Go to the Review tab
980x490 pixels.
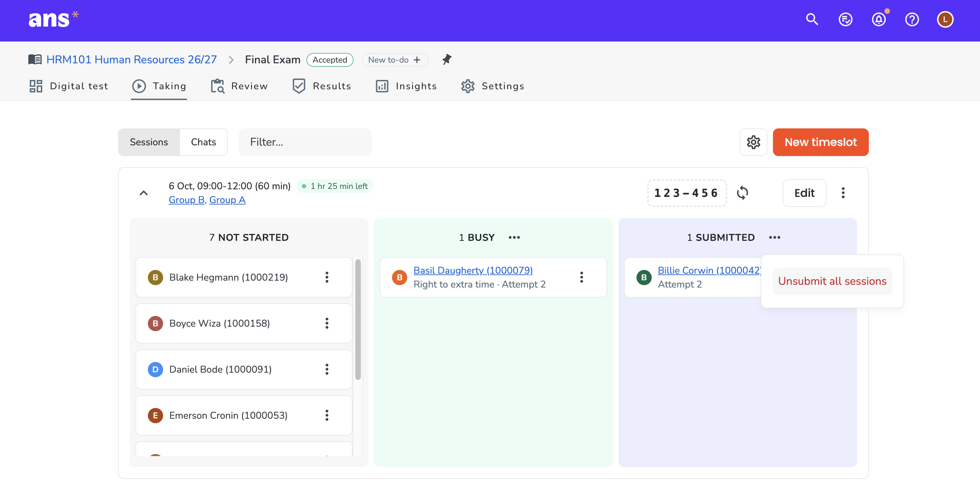[239, 86]
